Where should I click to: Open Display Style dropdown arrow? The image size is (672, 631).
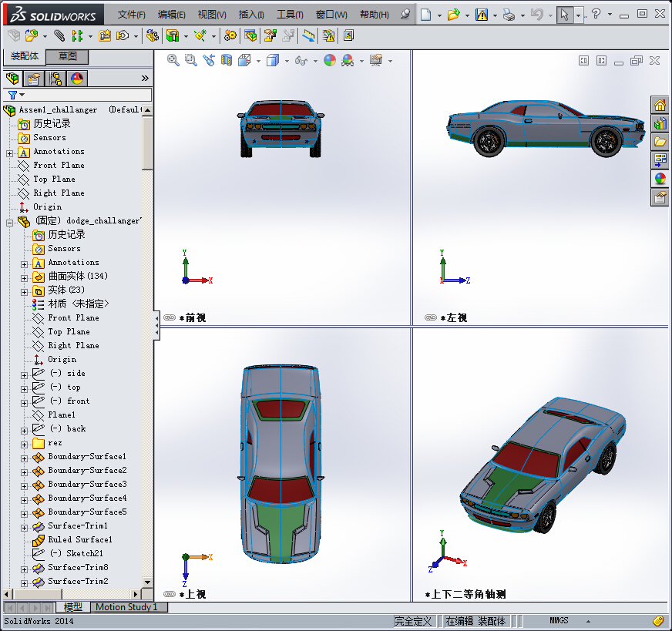[x=286, y=62]
